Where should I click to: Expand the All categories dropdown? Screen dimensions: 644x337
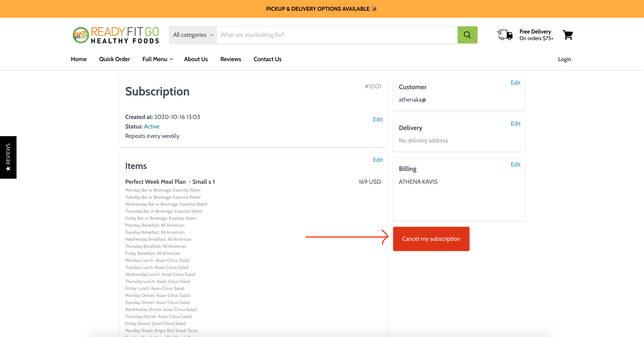click(x=193, y=35)
